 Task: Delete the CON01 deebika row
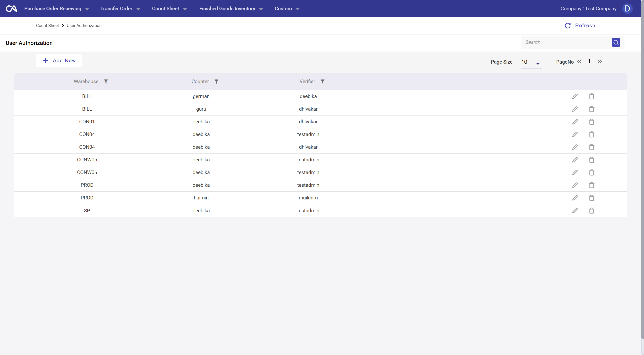coord(591,122)
